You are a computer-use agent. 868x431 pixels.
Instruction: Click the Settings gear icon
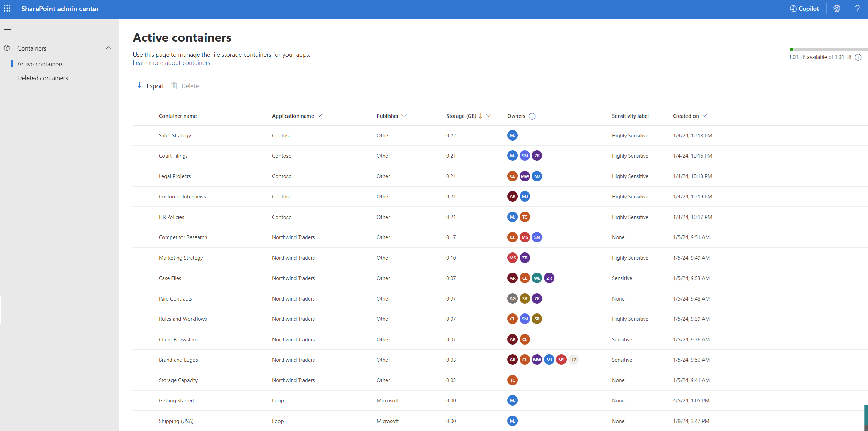(837, 9)
